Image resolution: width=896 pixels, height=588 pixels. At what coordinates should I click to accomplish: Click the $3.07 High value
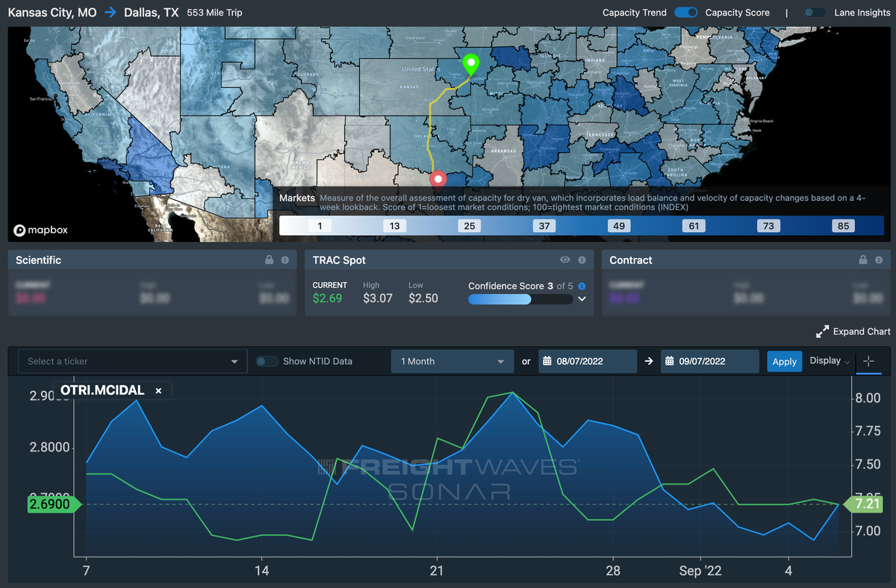pos(377,298)
